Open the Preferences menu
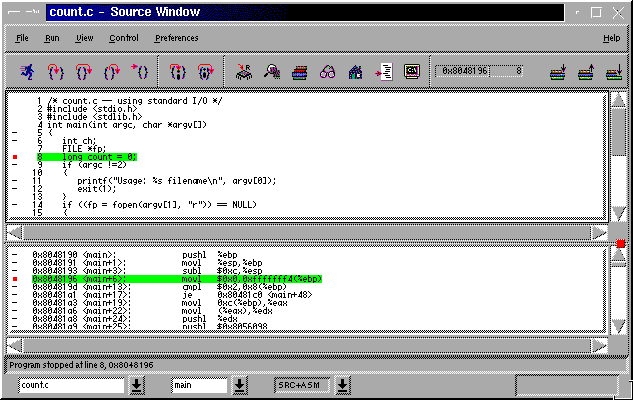The height and width of the screenshot is (400, 633). 176,38
